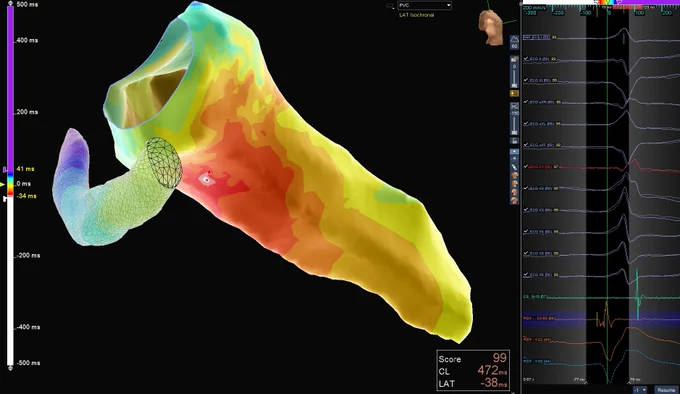The height and width of the screenshot is (394, 680).
Task: Toggle the ECG II channel checkbox
Action: [x=526, y=80]
